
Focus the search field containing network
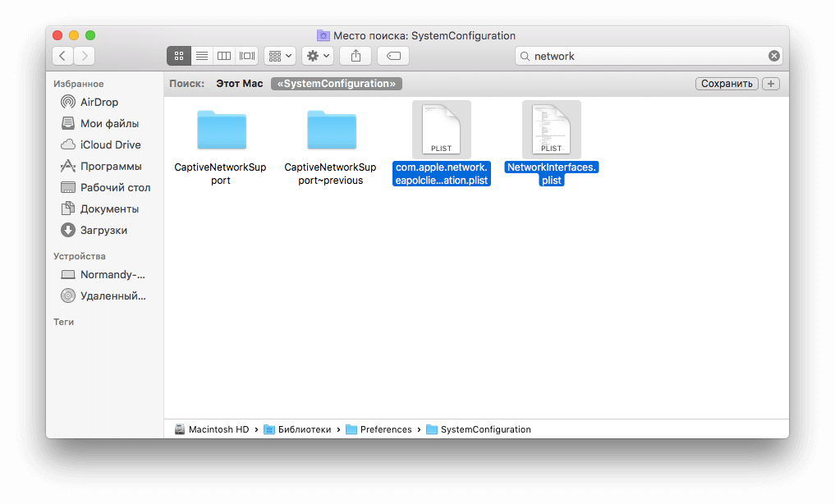point(649,56)
